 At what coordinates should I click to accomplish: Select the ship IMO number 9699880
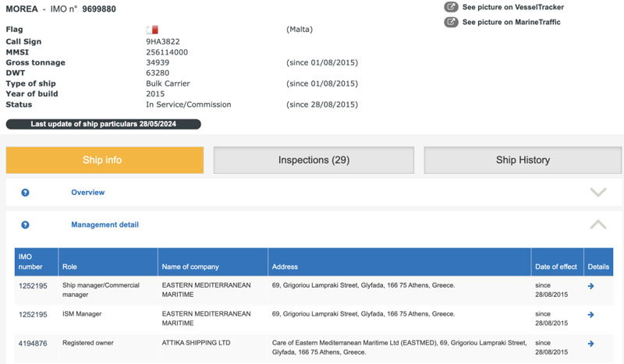click(x=99, y=9)
